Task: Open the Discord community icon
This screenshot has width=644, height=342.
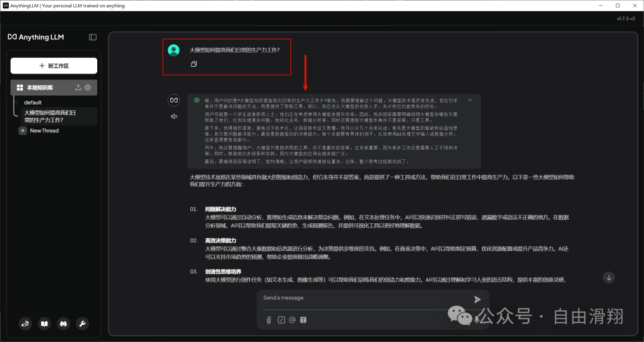Action: pos(63,324)
